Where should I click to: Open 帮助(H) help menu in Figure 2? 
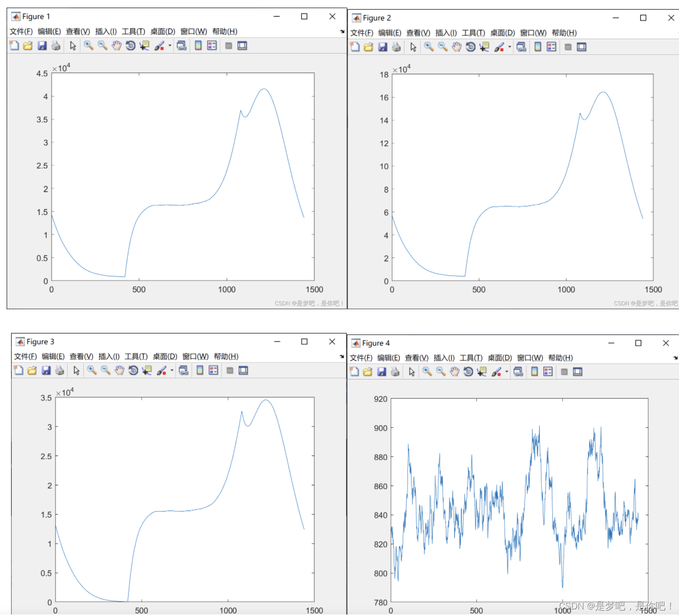pyautogui.click(x=564, y=33)
